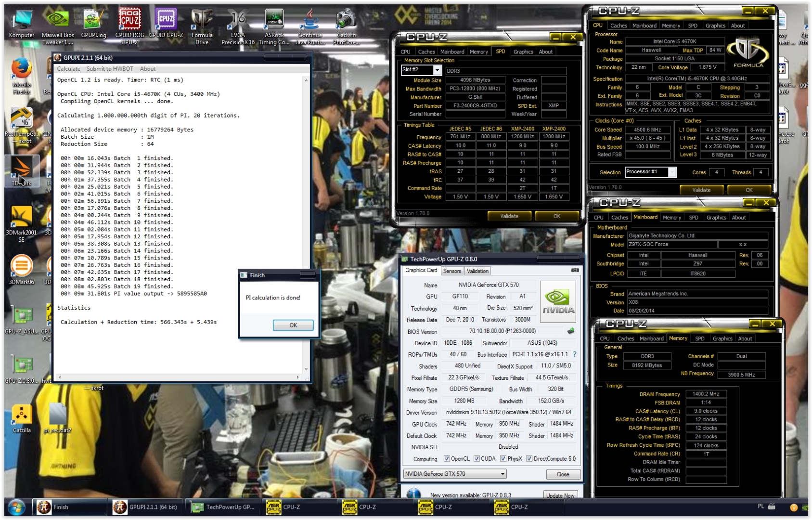Click GPUPI vertical scrollbar down arrow
This screenshot has width=812, height=520.
(306, 369)
